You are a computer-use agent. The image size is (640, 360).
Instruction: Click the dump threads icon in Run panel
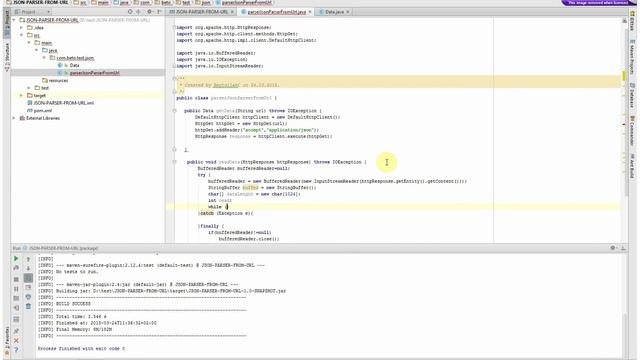tap(16, 298)
